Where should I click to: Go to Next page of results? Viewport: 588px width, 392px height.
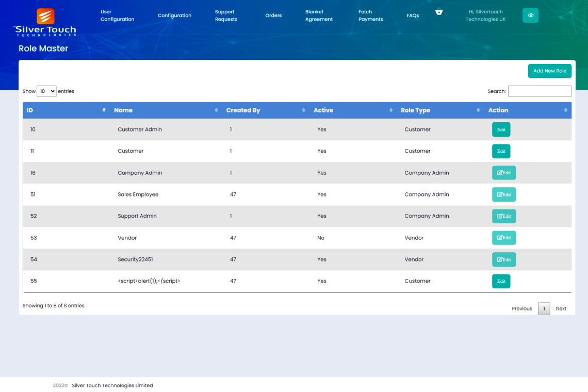(x=561, y=308)
